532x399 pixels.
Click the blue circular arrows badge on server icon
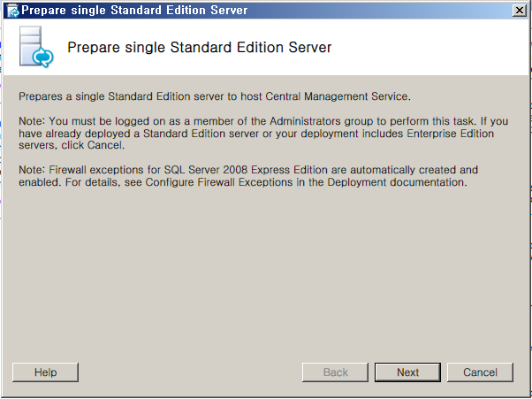pyautogui.click(x=42, y=58)
